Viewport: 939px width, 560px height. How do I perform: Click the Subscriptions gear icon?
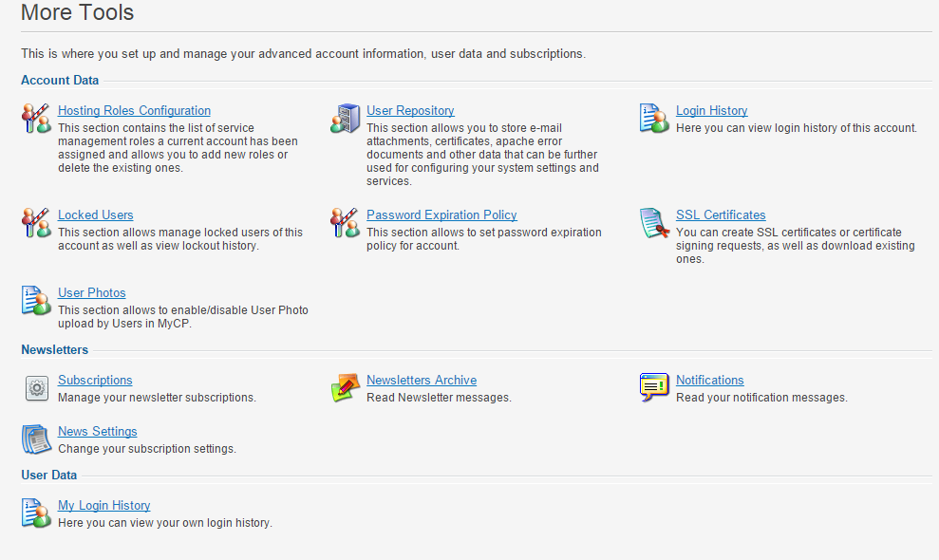click(x=36, y=388)
